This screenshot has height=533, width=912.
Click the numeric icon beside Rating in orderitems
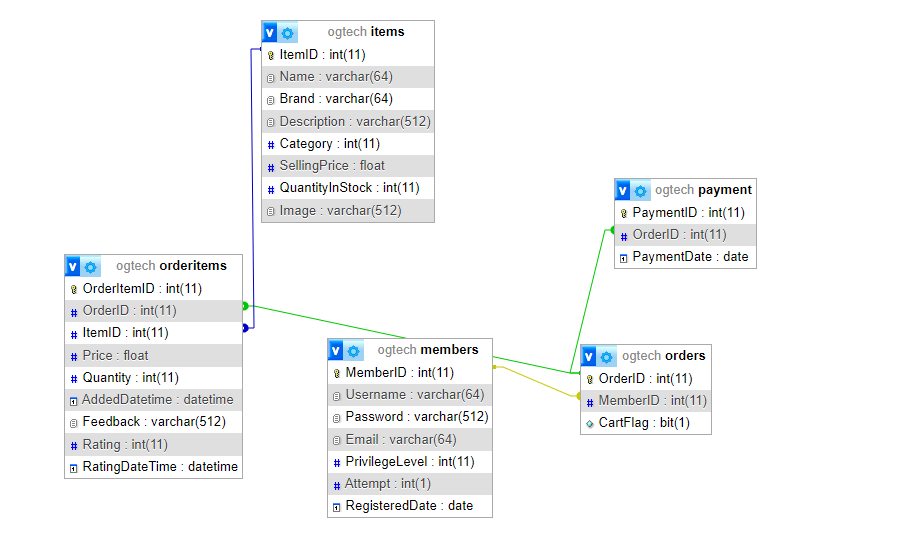pyautogui.click(x=73, y=446)
